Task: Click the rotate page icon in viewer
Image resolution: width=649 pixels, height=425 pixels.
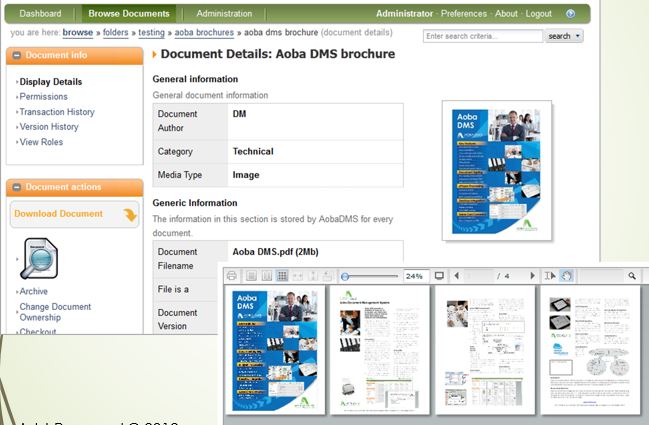Action: tap(327, 276)
